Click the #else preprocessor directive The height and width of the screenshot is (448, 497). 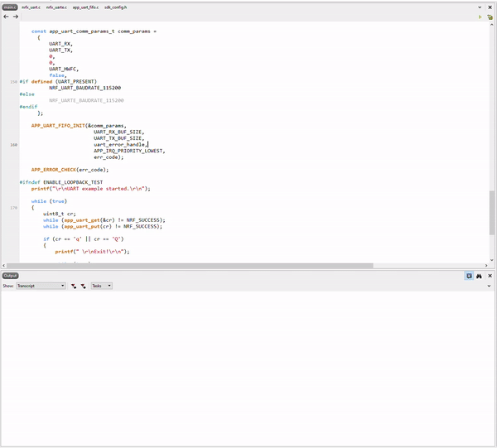point(27,94)
